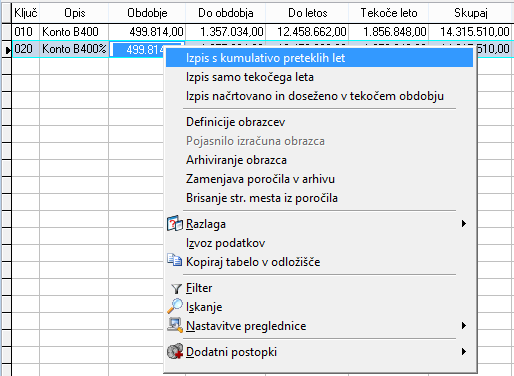Image resolution: width=514 pixels, height=376 pixels.
Task: Click the Iskanje magnifier icon
Action: (175, 306)
